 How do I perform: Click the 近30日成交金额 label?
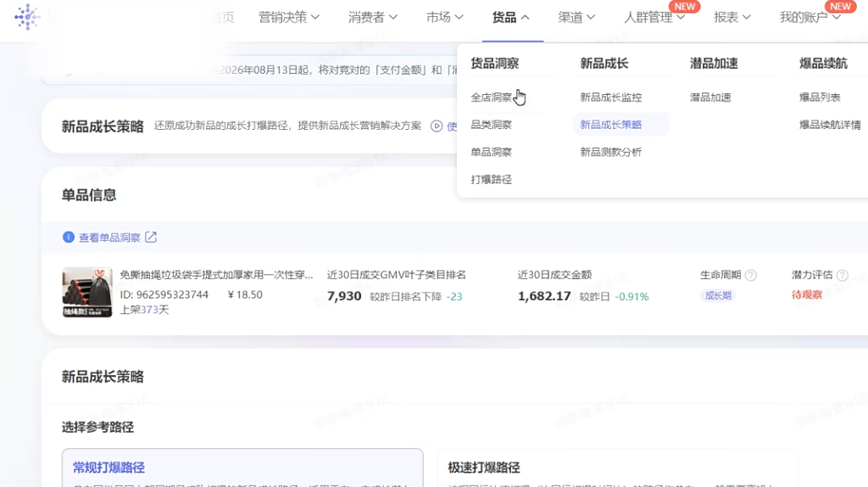pyautogui.click(x=554, y=275)
